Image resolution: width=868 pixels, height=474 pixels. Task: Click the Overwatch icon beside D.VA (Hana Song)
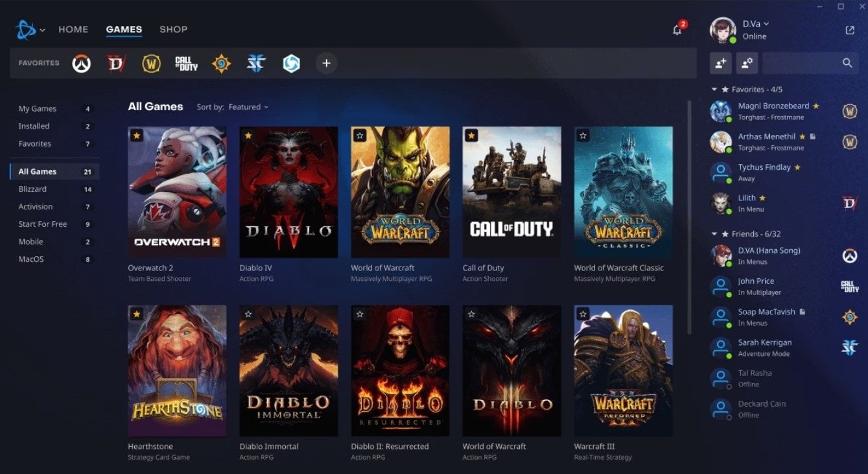[x=850, y=255]
